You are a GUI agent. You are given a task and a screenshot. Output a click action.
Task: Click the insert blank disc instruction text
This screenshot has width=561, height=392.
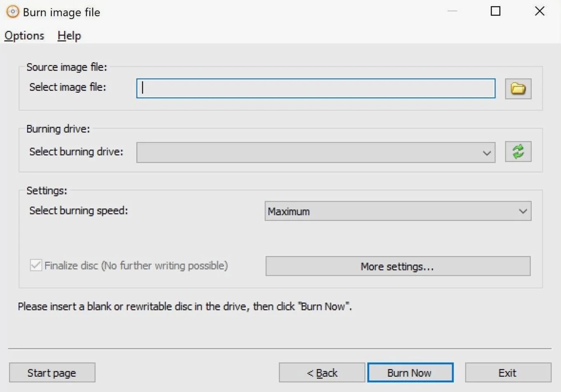[x=185, y=307]
